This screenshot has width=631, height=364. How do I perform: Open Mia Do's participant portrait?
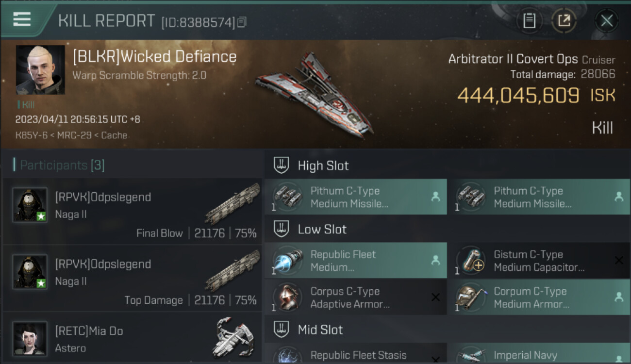click(30, 339)
